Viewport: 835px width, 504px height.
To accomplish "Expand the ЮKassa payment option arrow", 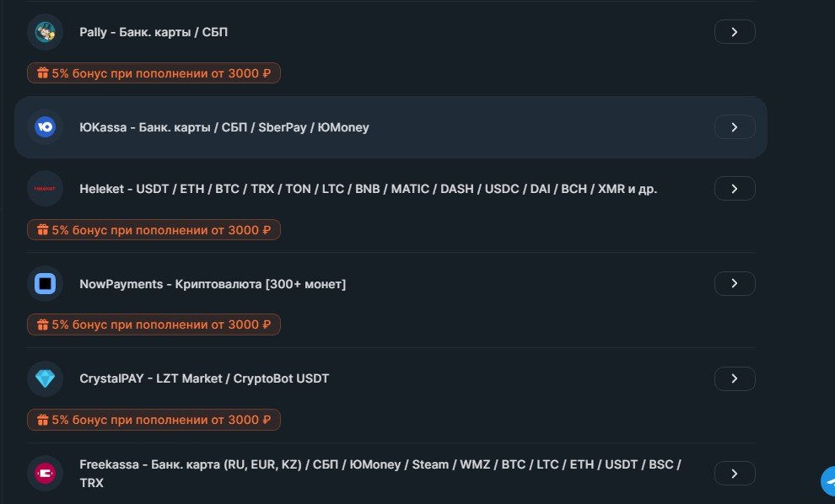I will tap(734, 127).
